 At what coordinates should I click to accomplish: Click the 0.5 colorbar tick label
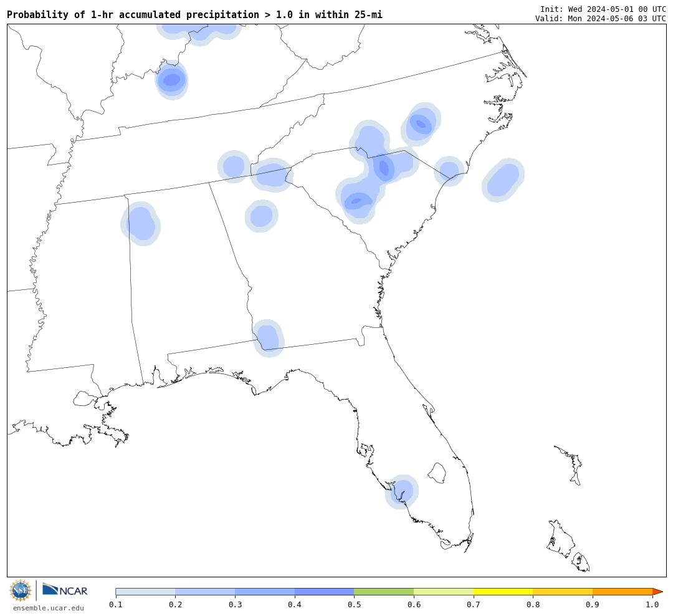point(354,604)
